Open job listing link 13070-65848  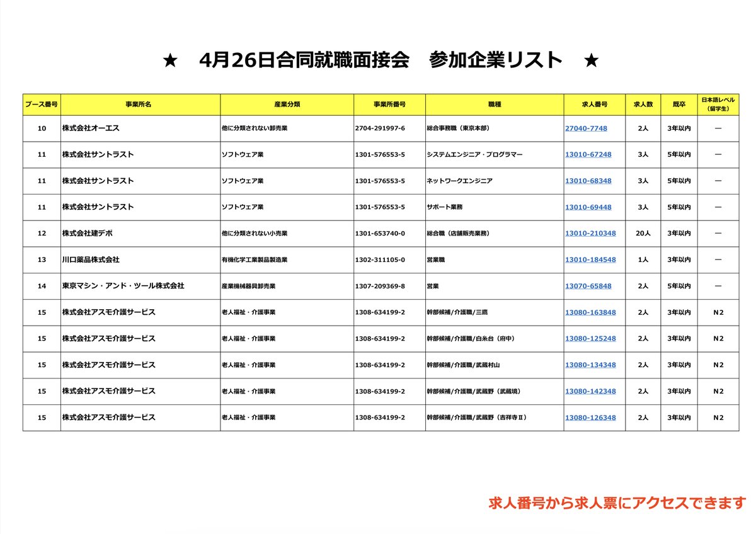pyautogui.click(x=588, y=287)
